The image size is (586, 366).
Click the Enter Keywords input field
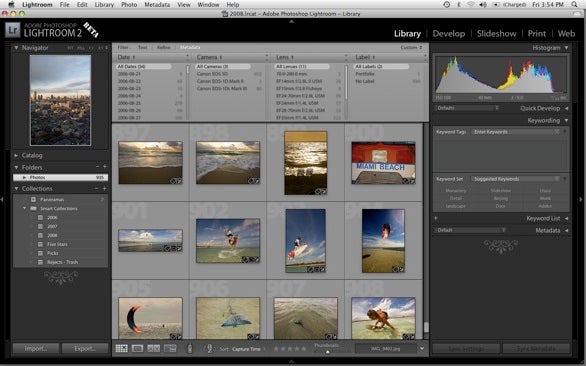coord(516,132)
